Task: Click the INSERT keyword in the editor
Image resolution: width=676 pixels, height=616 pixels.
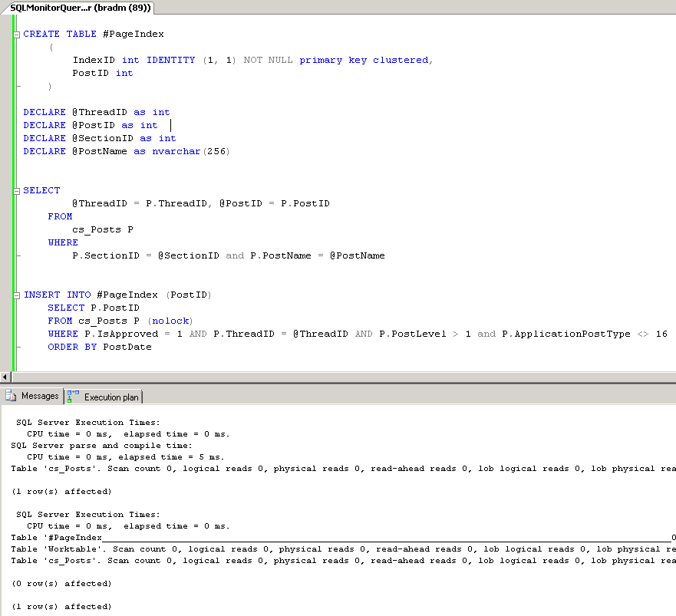Action: [x=42, y=295]
